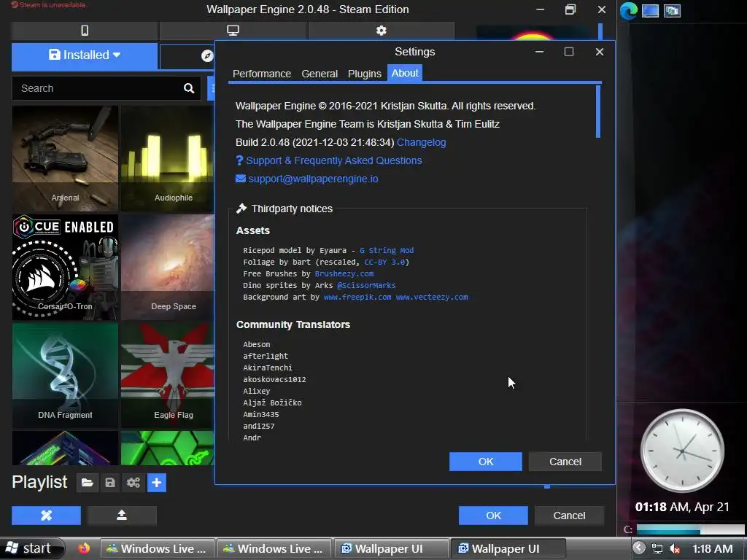Switch to first Windows Live taskbar item
The image size is (747, 560).
[158, 548]
